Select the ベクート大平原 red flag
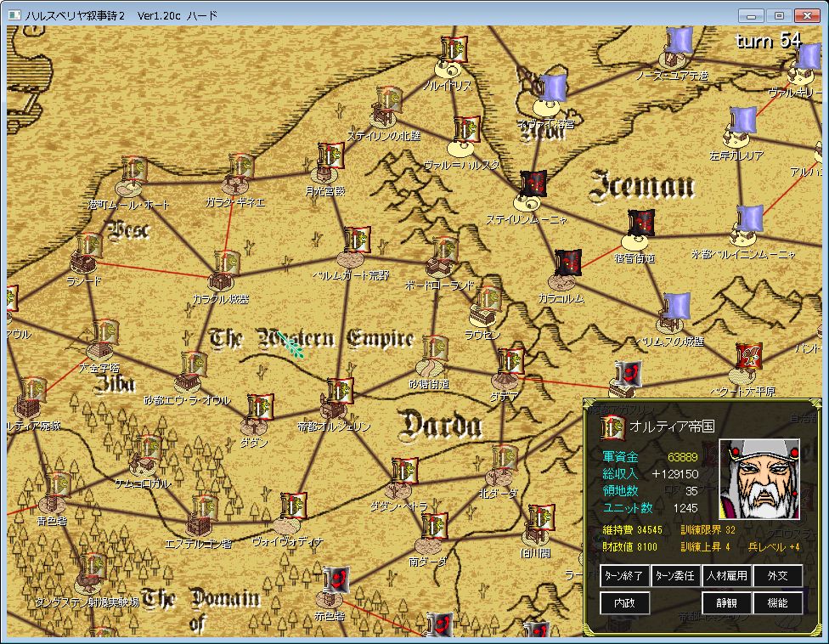This screenshot has height=644, width=829. (748, 356)
